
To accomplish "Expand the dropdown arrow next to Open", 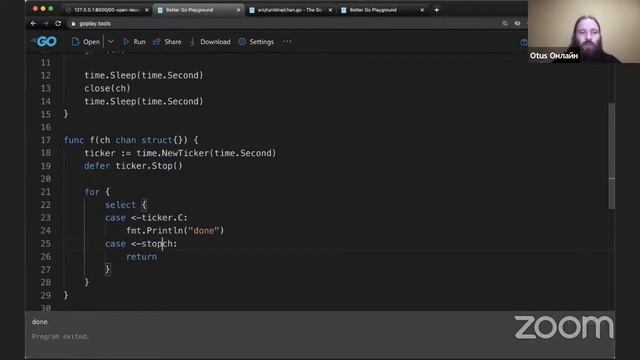I will [x=111, y=42].
